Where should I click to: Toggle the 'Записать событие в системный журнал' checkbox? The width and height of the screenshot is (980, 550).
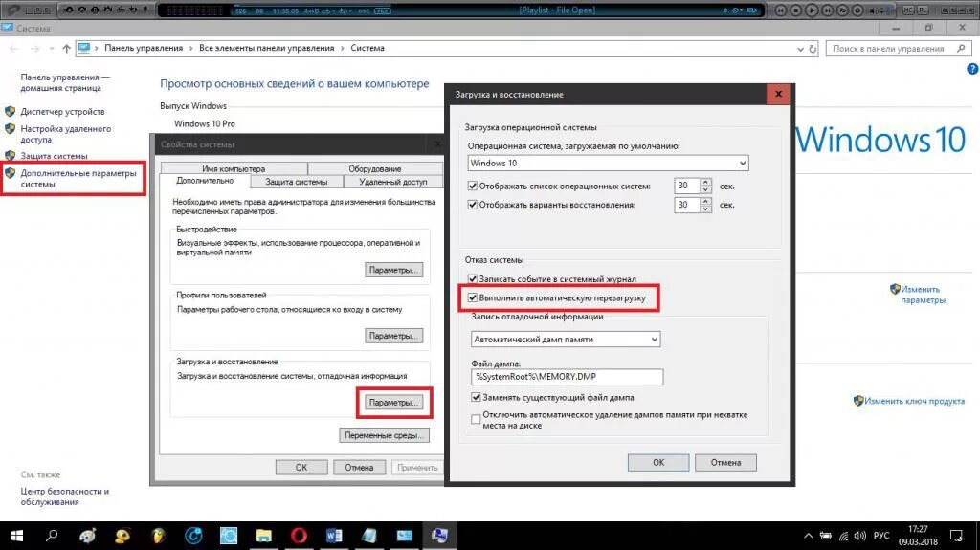[x=473, y=278]
